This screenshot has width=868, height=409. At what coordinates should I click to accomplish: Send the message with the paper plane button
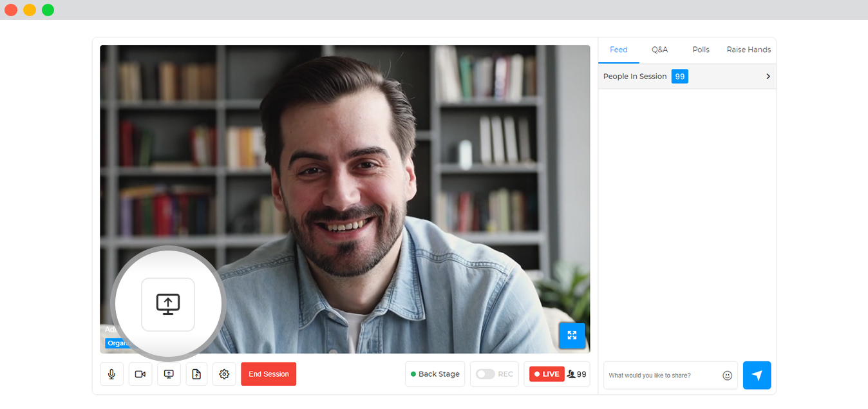coord(757,376)
